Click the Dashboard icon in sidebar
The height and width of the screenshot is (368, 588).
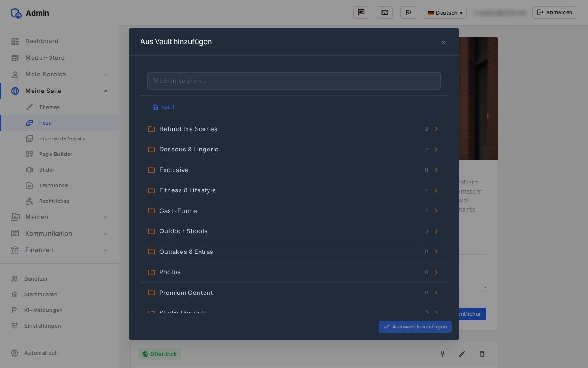[x=15, y=41]
